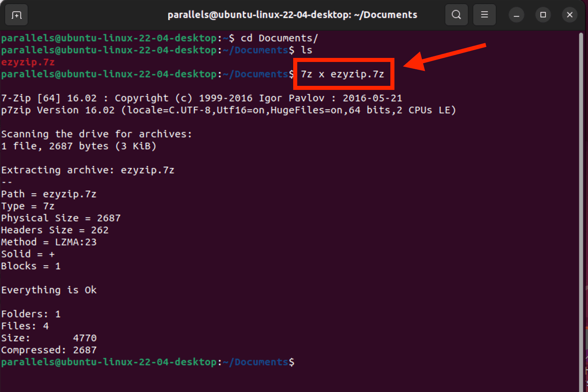Image resolution: width=588 pixels, height=392 pixels.
Task: Click the Method = LZMA:23 line
Action: click(x=49, y=242)
